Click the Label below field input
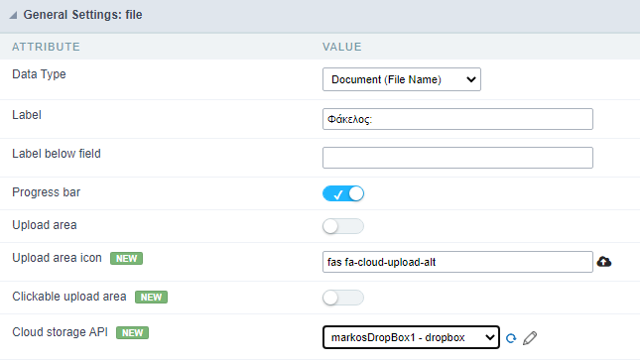This screenshot has width=640, height=364. point(457,158)
